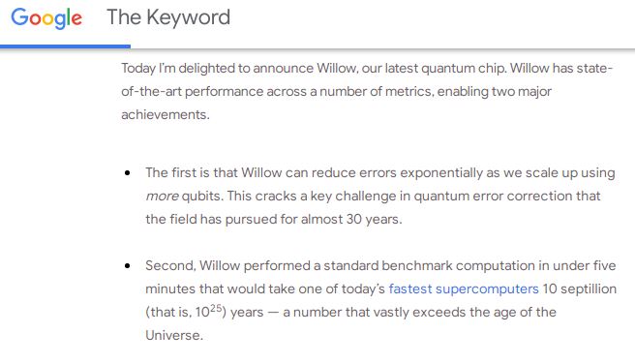
Task: Click the capital blue "G" of Google logo
Action: [19, 17]
